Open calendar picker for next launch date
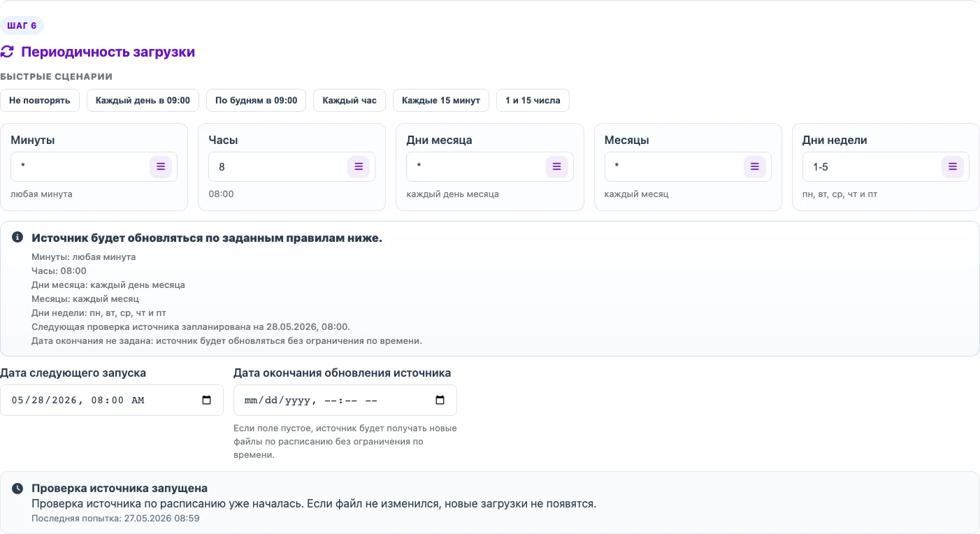 coord(206,400)
